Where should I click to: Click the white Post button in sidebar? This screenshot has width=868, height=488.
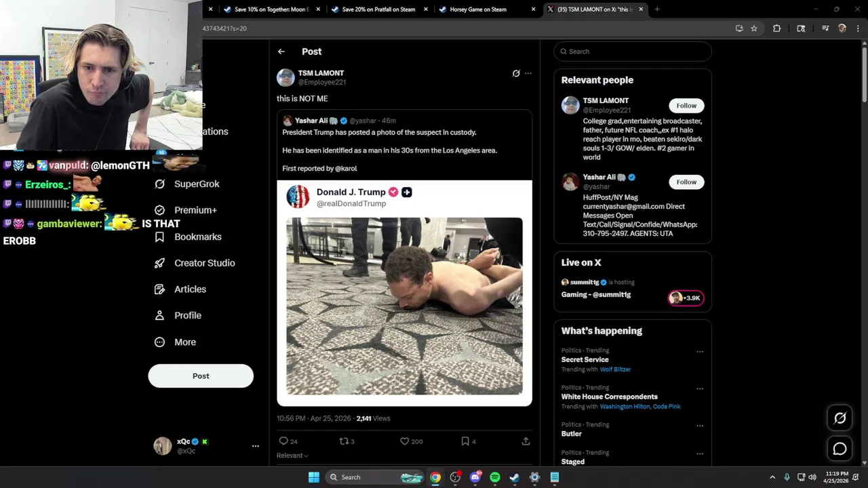click(x=201, y=376)
